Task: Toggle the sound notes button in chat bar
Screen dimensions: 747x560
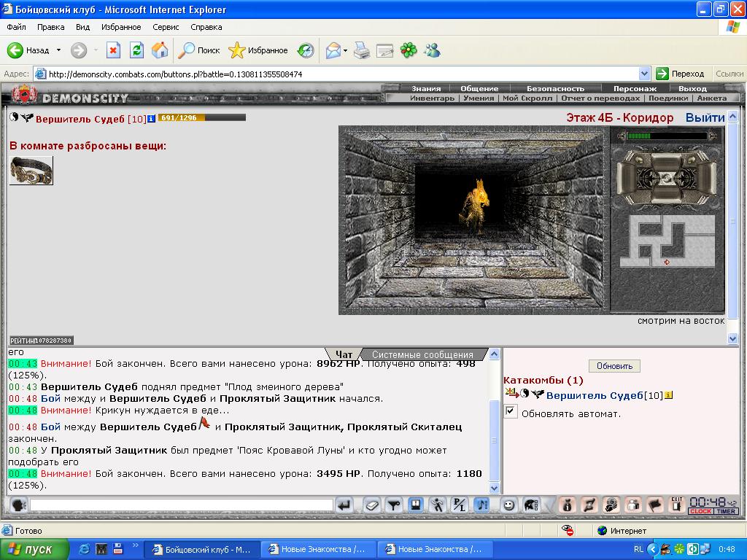Action: 481,505
